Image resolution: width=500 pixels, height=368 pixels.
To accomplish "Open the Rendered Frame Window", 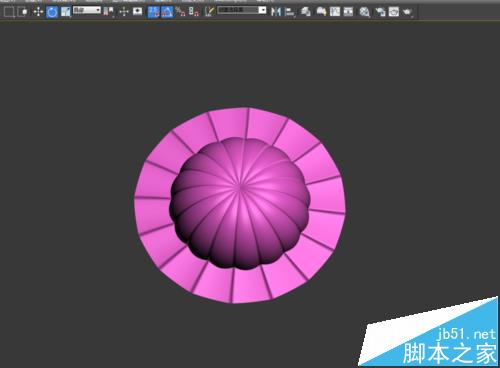I will coord(394,12).
